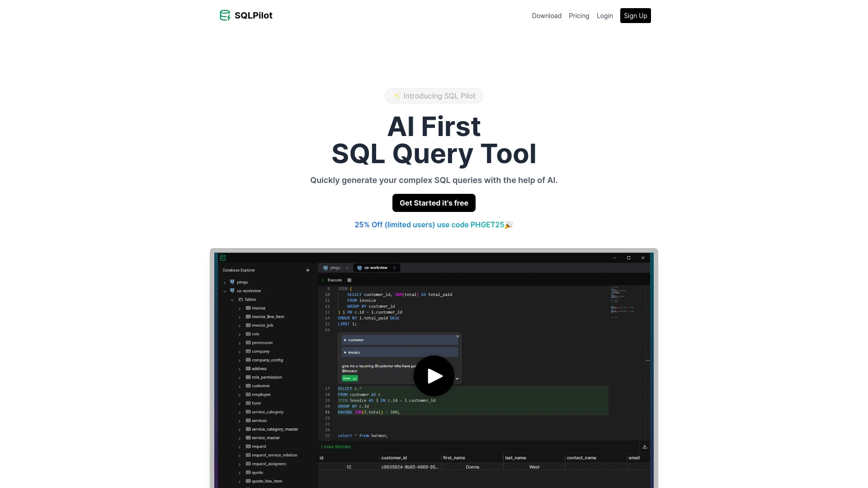The image size is (868, 488).
Task: Click Get Started it's free button
Action: tap(434, 202)
